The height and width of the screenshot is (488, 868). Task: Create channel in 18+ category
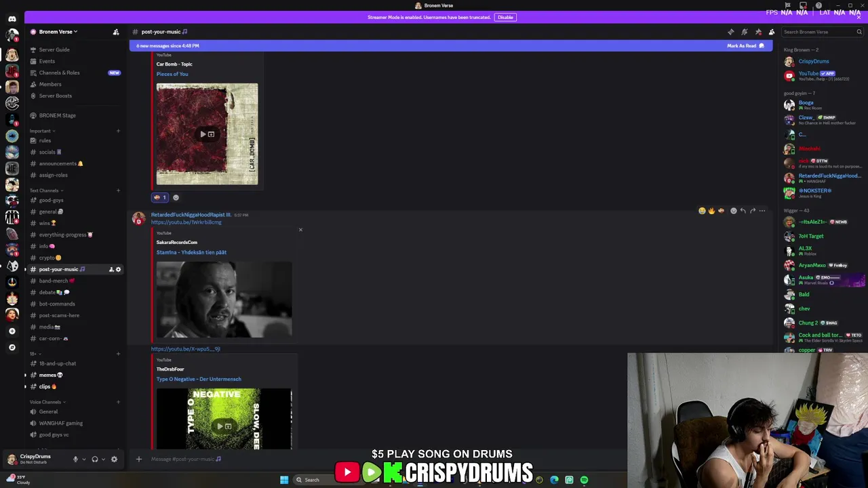coord(118,354)
